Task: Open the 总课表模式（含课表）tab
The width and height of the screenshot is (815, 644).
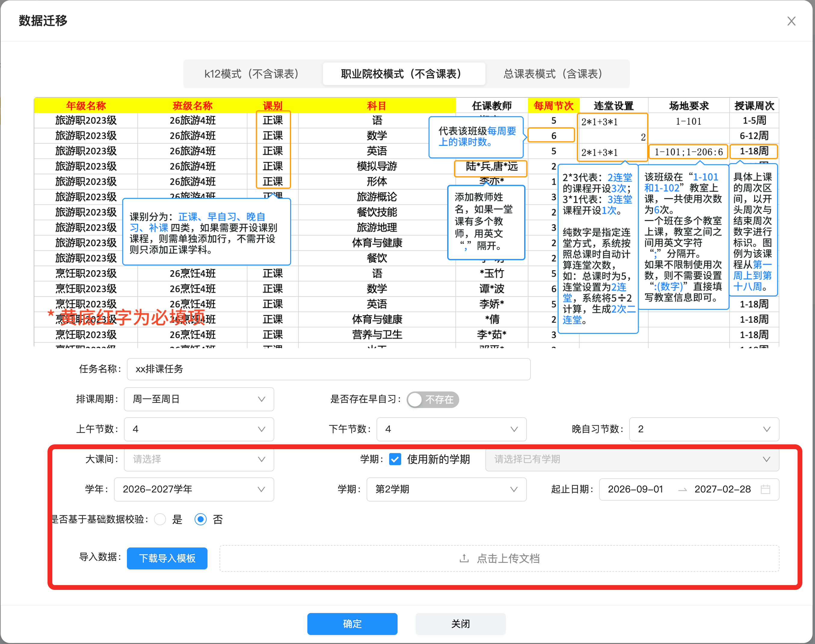Action: [554, 74]
